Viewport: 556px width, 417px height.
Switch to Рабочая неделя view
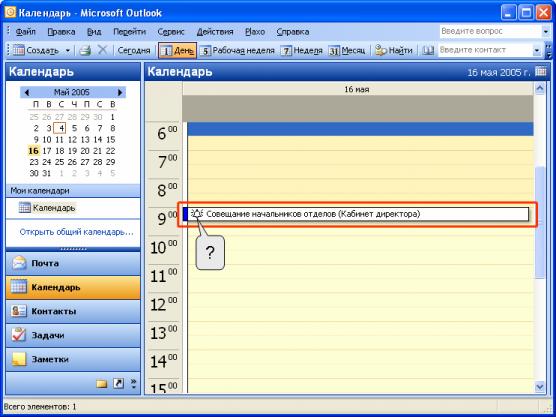237,51
